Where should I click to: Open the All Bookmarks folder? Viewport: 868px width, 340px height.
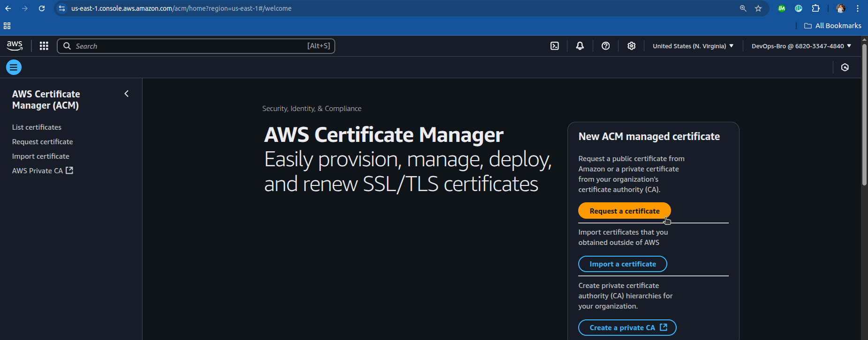tap(833, 26)
